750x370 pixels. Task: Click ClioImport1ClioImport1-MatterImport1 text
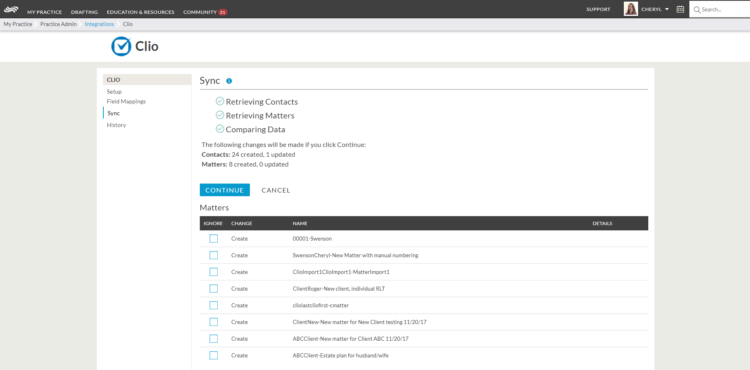pos(341,272)
